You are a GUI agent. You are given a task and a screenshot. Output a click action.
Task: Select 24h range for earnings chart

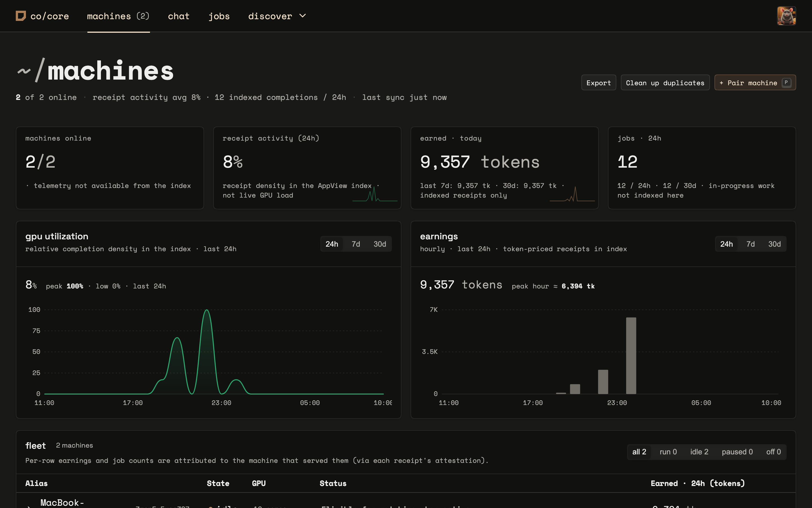[x=727, y=244]
